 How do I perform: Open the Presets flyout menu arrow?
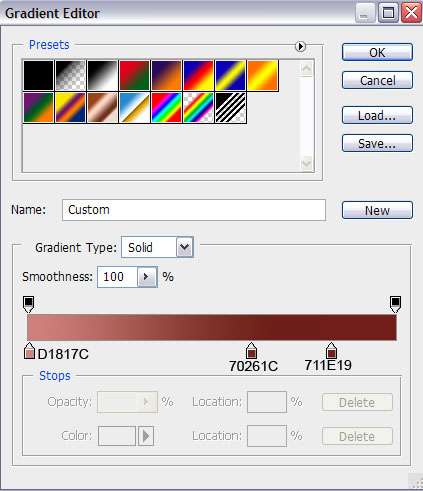tap(300, 46)
